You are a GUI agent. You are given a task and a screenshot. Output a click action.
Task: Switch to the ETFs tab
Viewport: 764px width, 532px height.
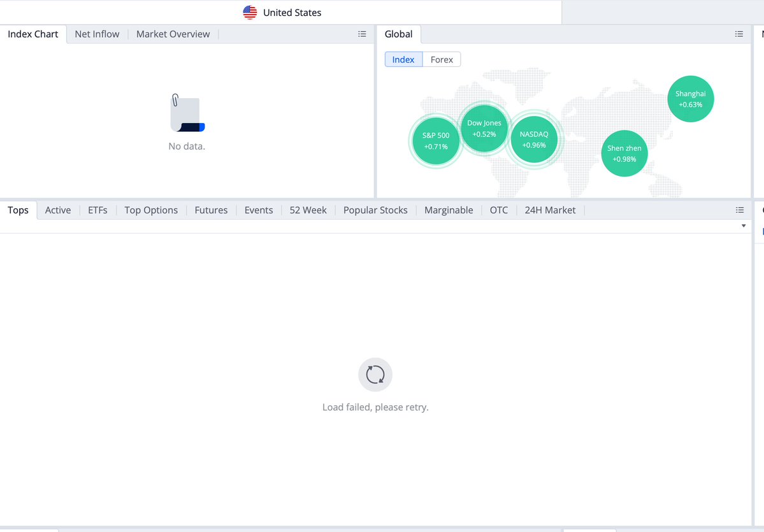97,210
